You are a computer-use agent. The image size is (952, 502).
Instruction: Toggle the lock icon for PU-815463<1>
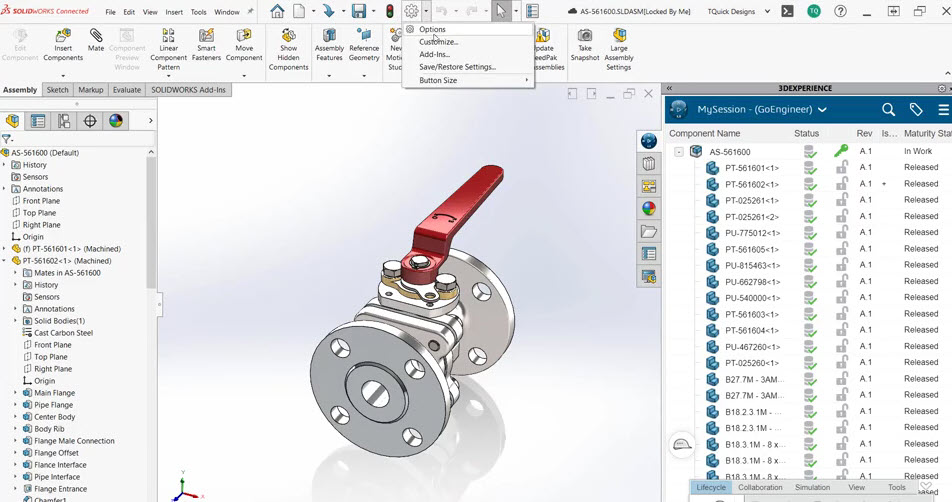[x=842, y=265]
